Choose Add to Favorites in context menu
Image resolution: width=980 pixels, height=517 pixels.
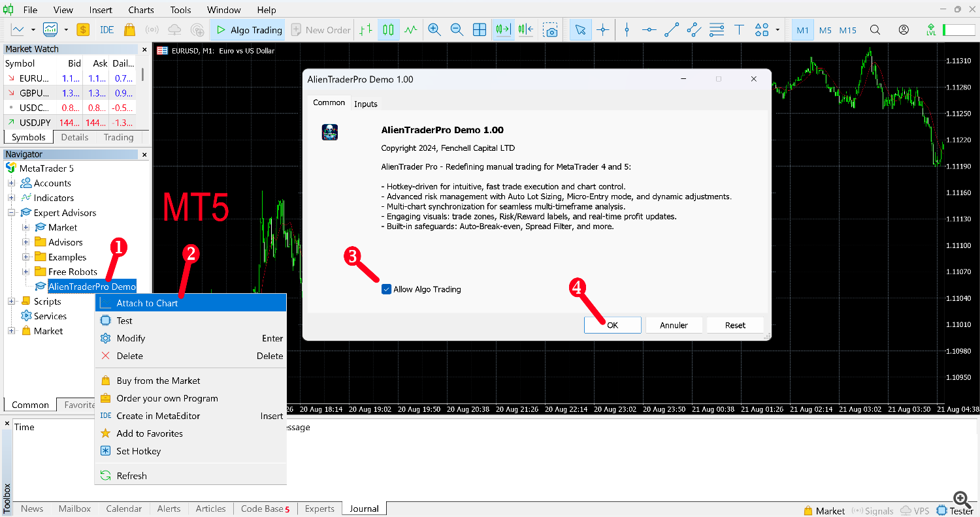(191, 433)
